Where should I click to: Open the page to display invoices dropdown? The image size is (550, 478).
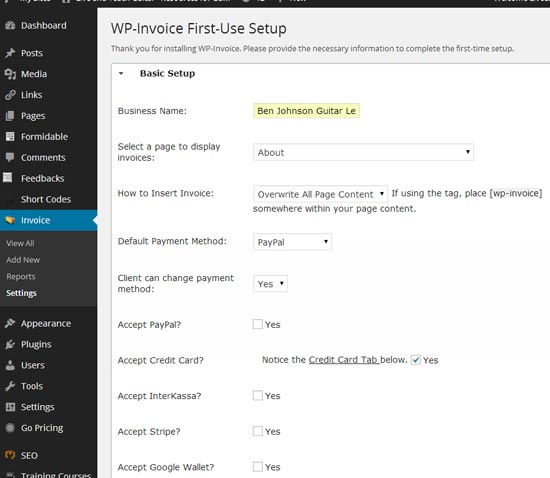(x=363, y=152)
